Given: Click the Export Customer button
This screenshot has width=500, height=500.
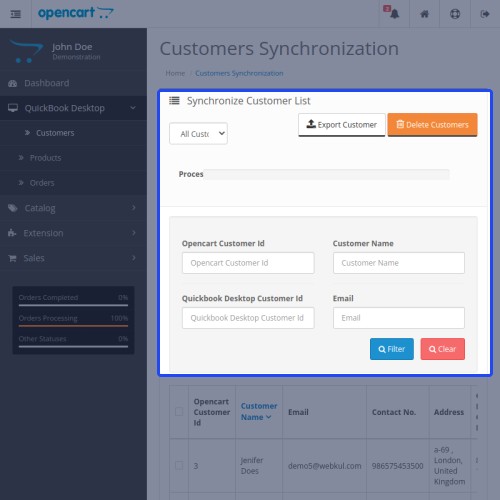Looking at the screenshot, I should coord(342,125).
